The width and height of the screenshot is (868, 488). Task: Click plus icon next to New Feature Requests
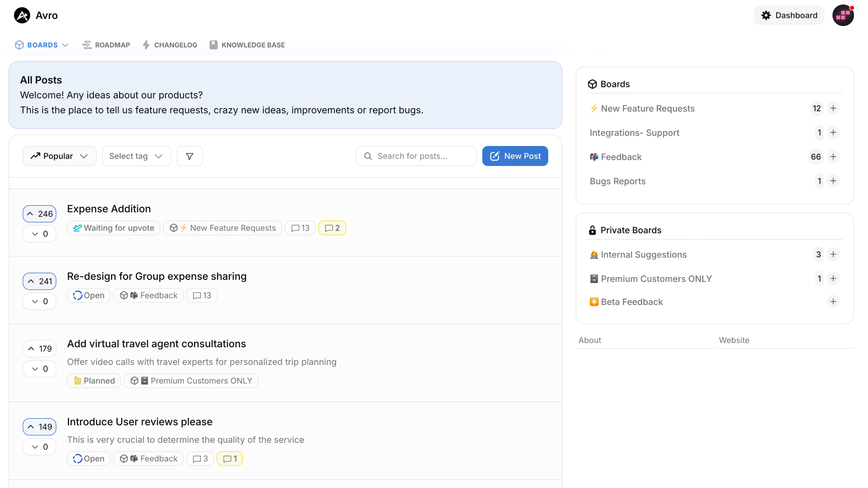point(833,108)
